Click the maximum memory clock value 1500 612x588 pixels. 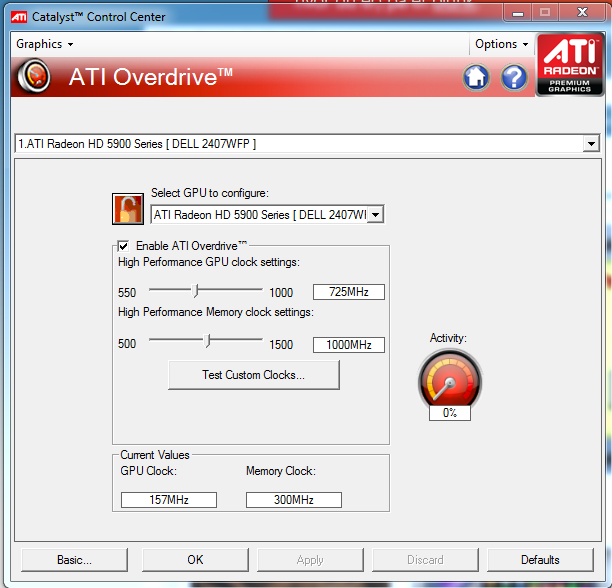pyautogui.click(x=281, y=345)
